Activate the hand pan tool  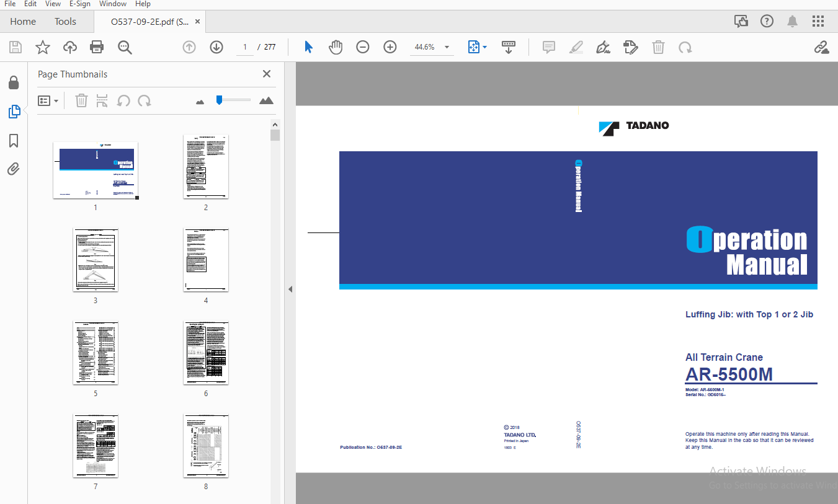(x=336, y=47)
